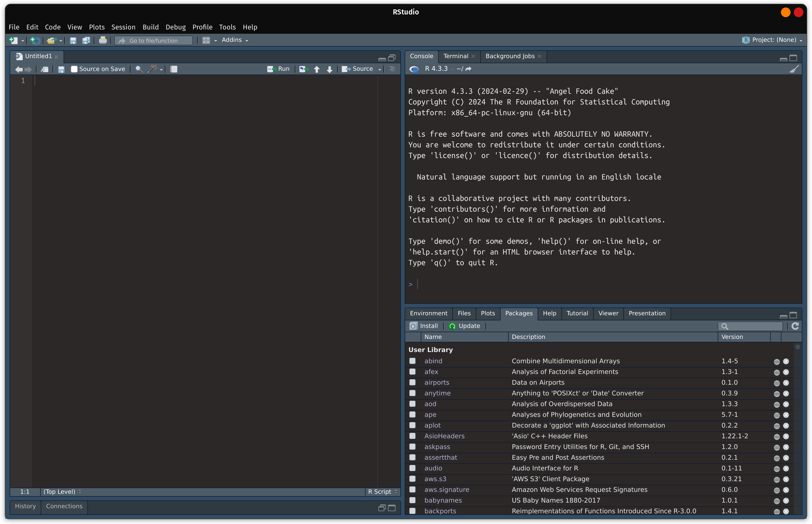The image size is (812, 524).
Task: Print the current file using the print icon
Action: click(103, 40)
